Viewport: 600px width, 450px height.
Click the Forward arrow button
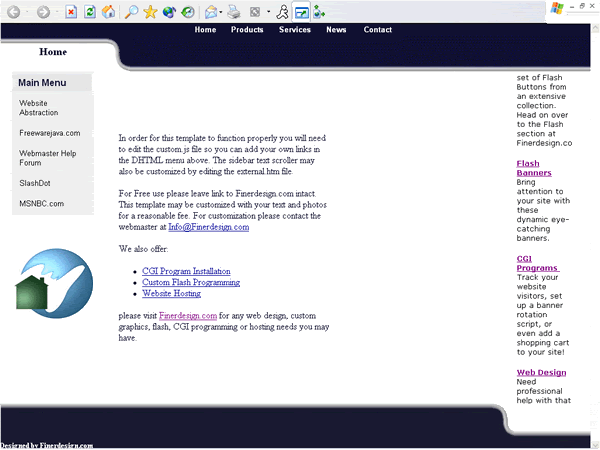[44, 12]
